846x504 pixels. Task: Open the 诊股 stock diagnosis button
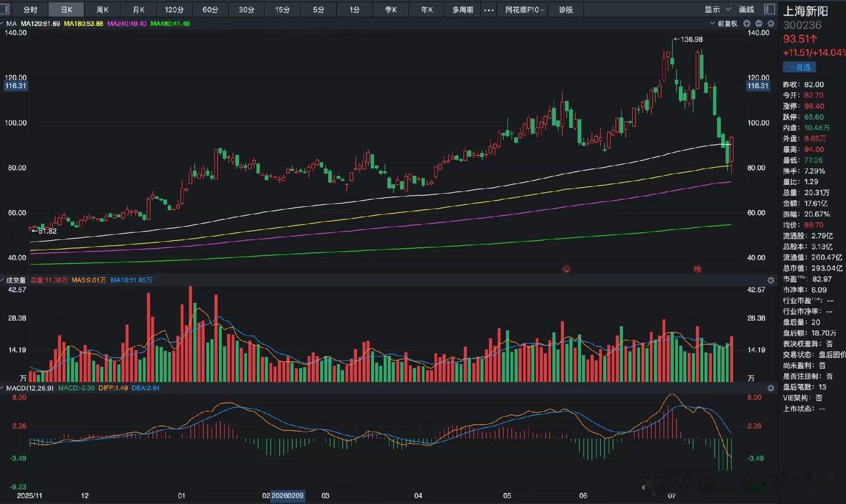click(x=566, y=10)
